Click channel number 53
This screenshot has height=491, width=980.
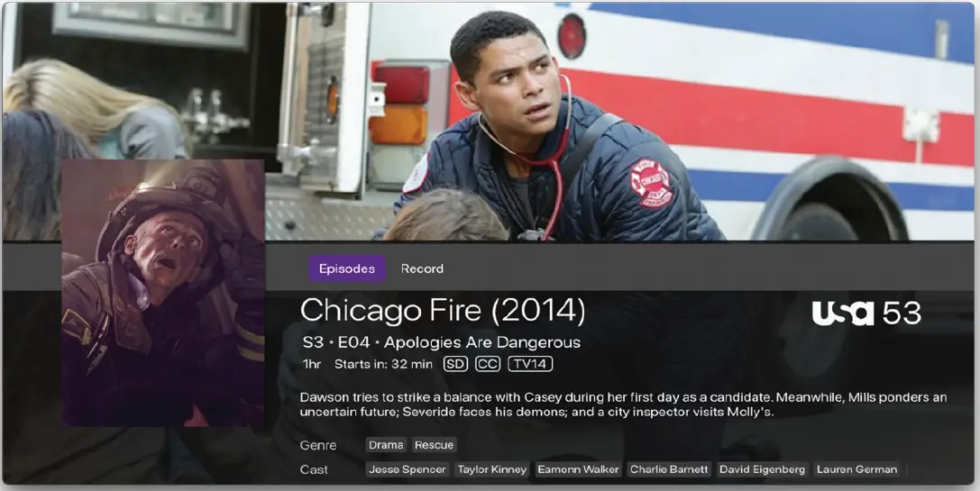902,313
